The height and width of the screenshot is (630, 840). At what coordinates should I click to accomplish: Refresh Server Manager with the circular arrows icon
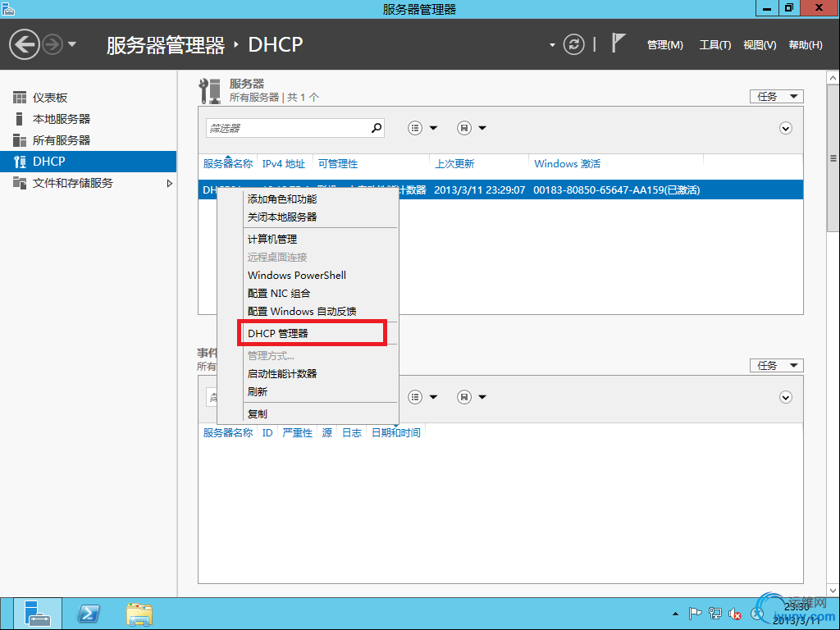click(x=573, y=44)
